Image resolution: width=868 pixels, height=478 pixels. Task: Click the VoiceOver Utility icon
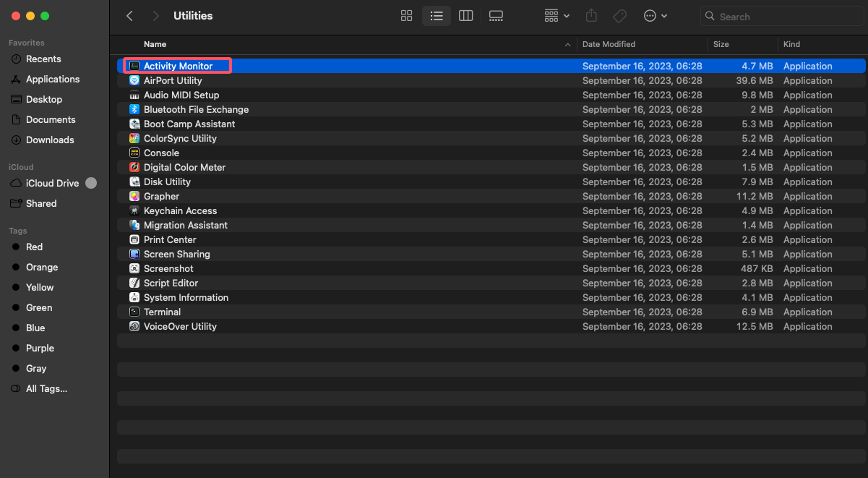pos(134,326)
